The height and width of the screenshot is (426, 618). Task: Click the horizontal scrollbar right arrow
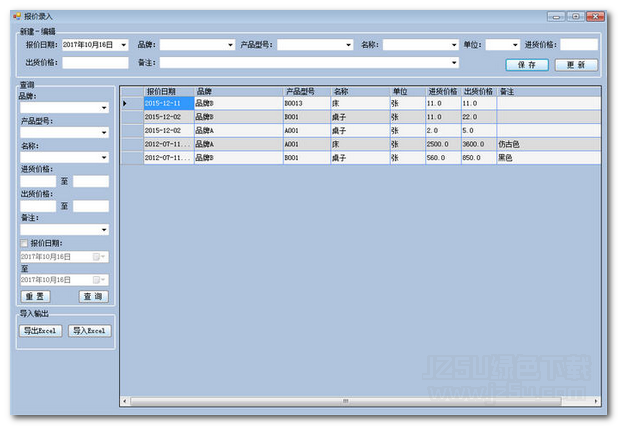pyautogui.click(x=596, y=401)
